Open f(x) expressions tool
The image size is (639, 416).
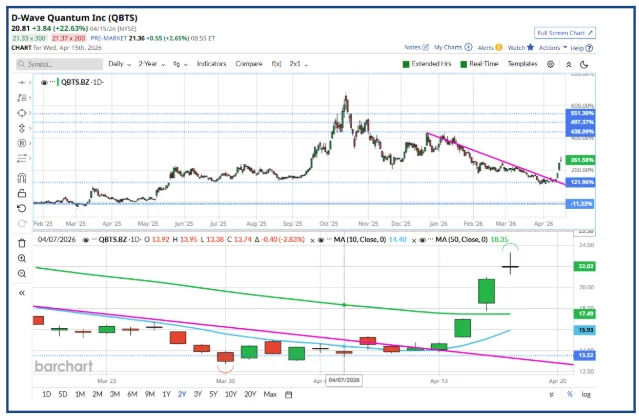(276, 64)
